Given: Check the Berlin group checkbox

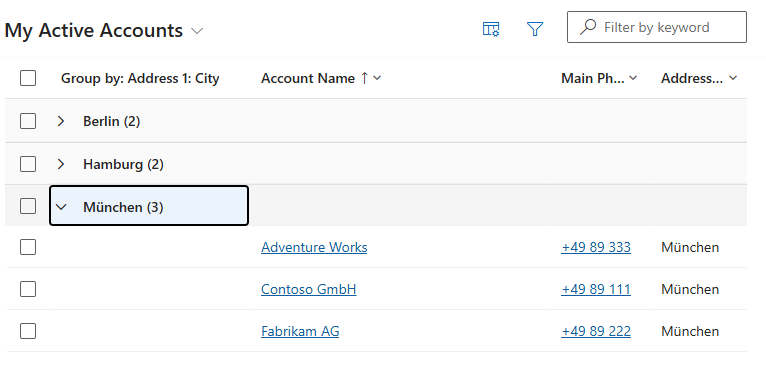Looking at the screenshot, I should (28, 121).
